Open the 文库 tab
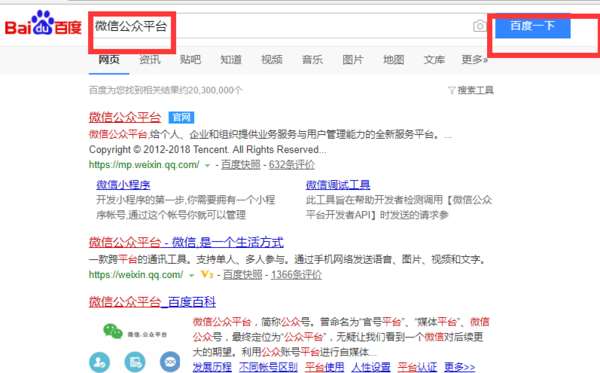 pos(434,60)
